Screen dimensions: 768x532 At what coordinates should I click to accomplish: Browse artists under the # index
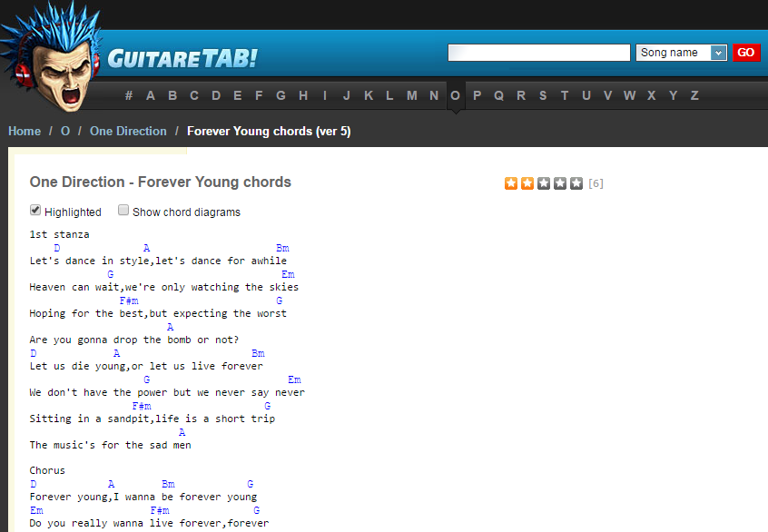tap(129, 95)
